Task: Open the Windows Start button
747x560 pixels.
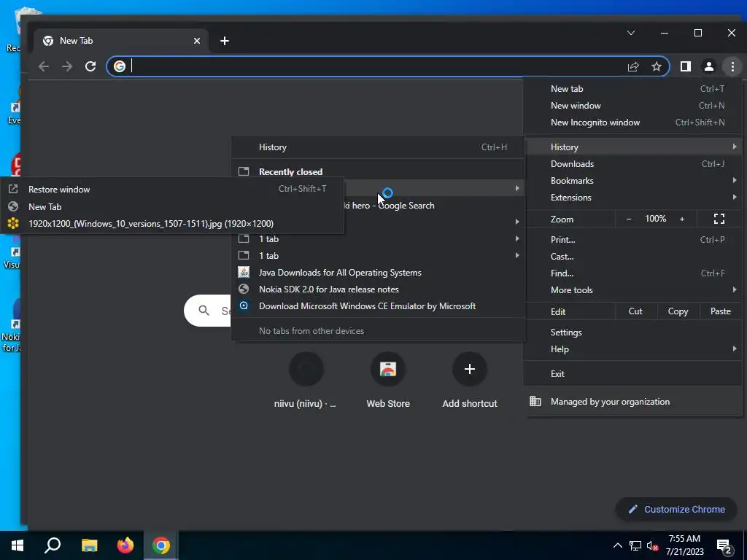Action: [x=18, y=545]
